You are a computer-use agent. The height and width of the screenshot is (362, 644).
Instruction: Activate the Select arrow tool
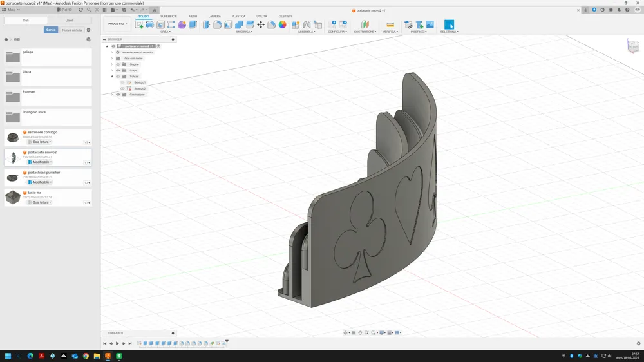click(449, 24)
